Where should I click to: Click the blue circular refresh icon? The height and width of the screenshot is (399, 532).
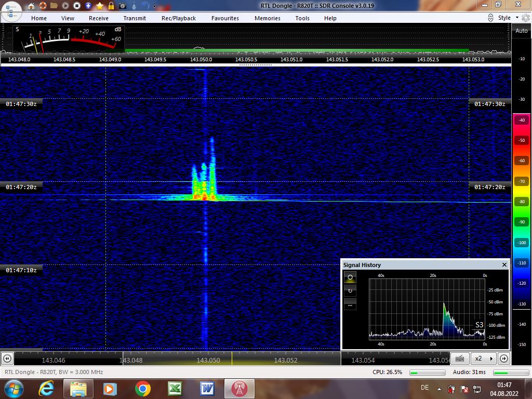[145, 6]
